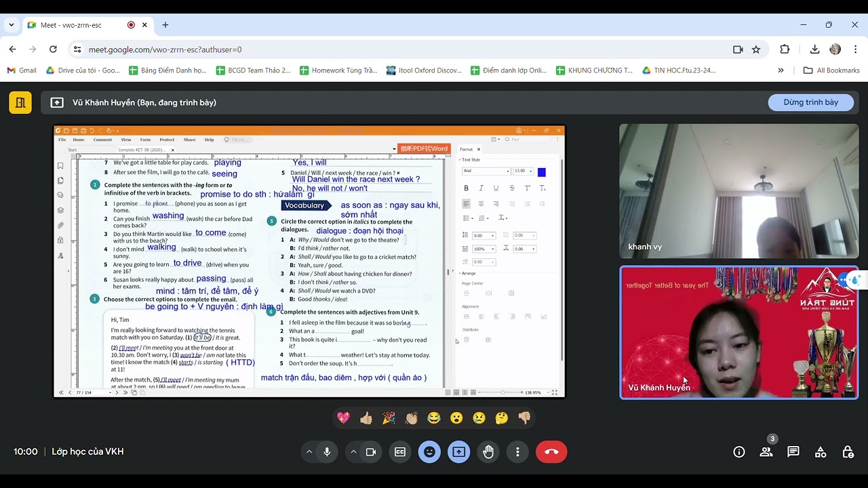Screen dimensions: 868x488
Task: Click the present screen button
Action: click(459, 452)
